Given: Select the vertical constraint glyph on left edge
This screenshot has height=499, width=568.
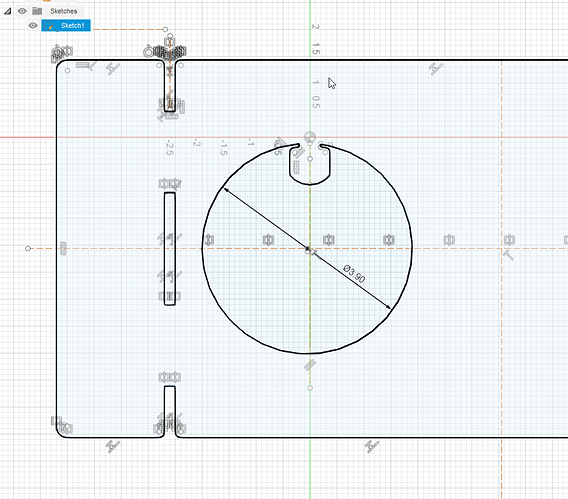Looking at the screenshot, I should pyautogui.click(x=63, y=248).
